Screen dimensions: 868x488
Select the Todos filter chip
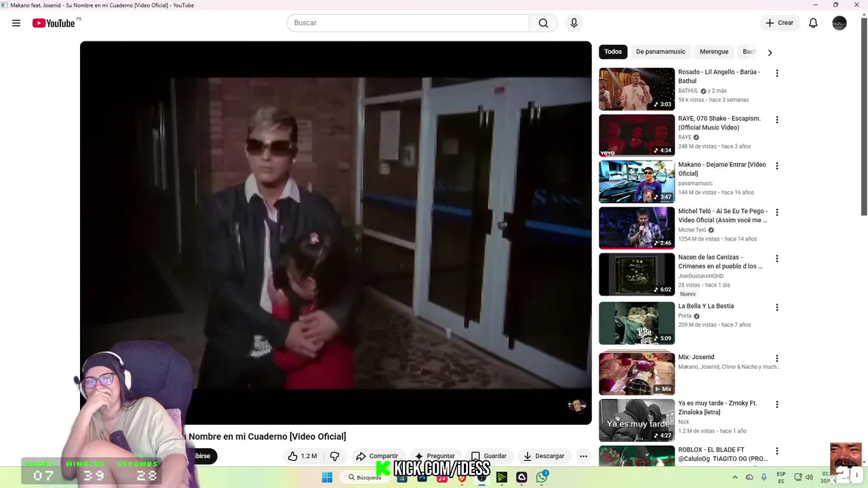coord(613,52)
